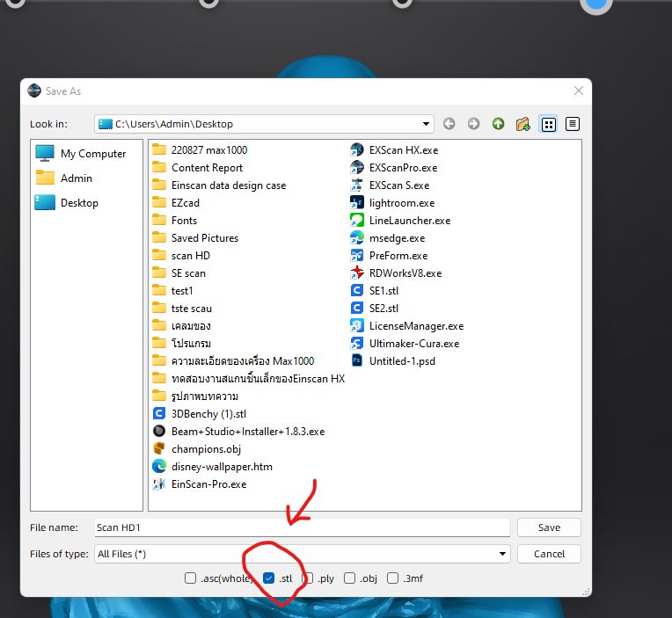The height and width of the screenshot is (618, 672).
Task: Select EXScanPro.exe shortcut
Action: coord(394,167)
